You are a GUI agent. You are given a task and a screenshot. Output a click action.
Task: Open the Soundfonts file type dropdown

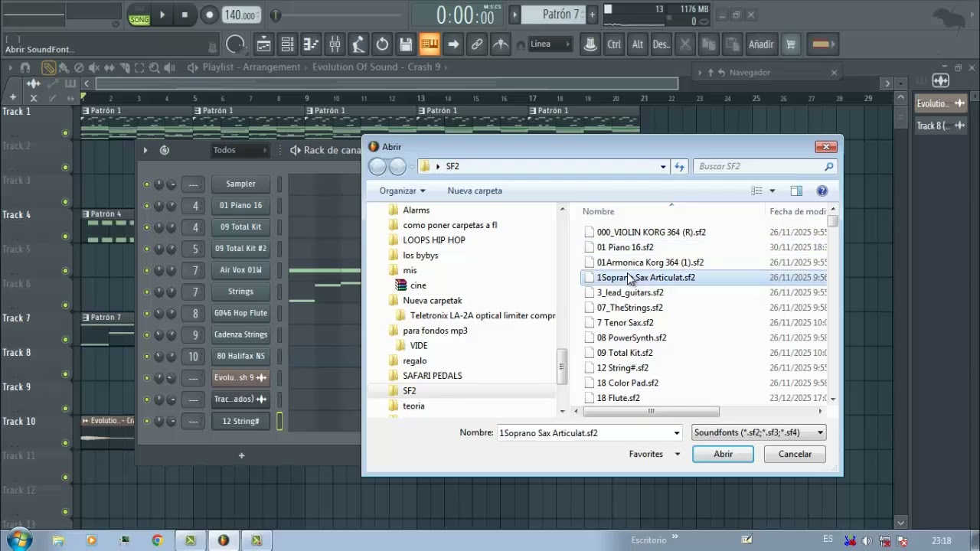[758, 432]
